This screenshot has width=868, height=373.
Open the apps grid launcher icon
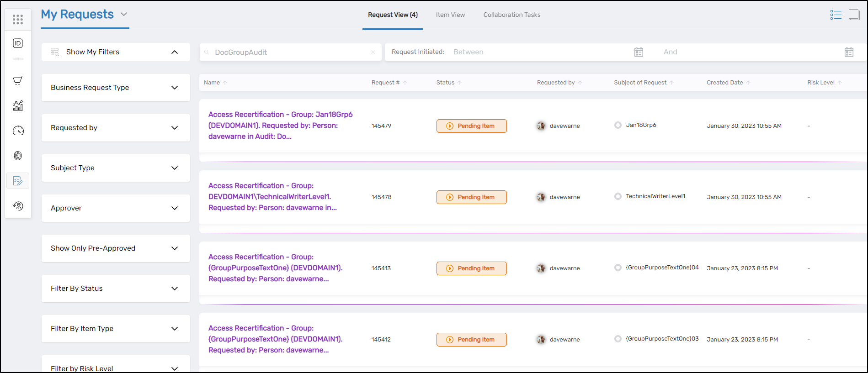[18, 19]
